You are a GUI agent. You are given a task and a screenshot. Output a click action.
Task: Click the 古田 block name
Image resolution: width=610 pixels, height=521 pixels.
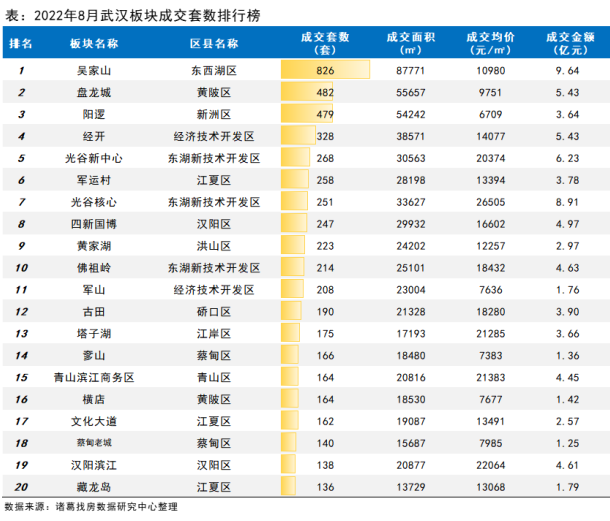(94, 312)
